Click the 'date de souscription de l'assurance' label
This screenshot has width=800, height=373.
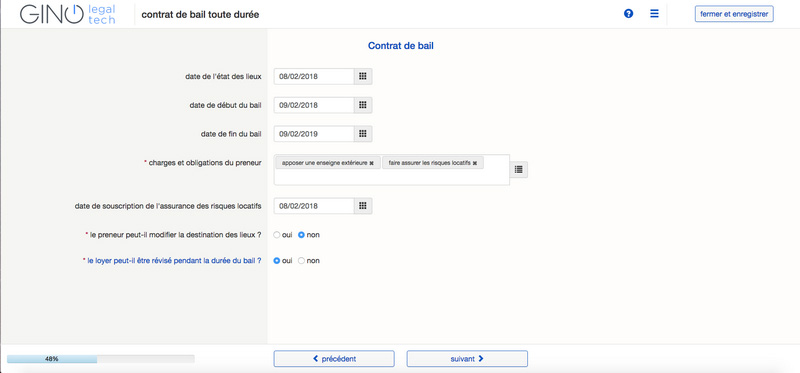point(168,206)
